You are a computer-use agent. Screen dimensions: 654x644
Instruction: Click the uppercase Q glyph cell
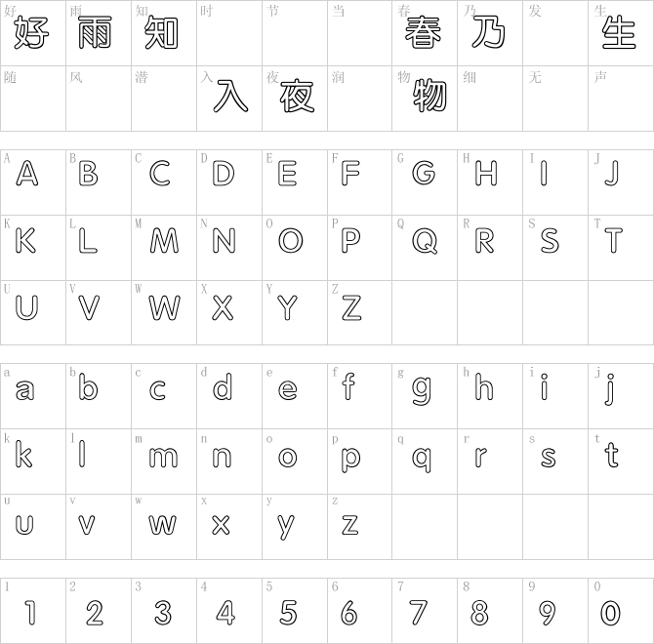(425, 248)
